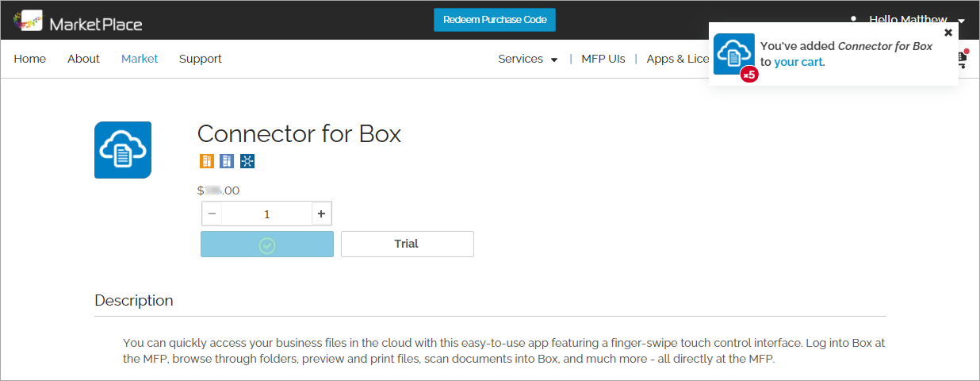980x381 pixels.
Task: Click the MarketPlace logo icon
Action: [28, 20]
